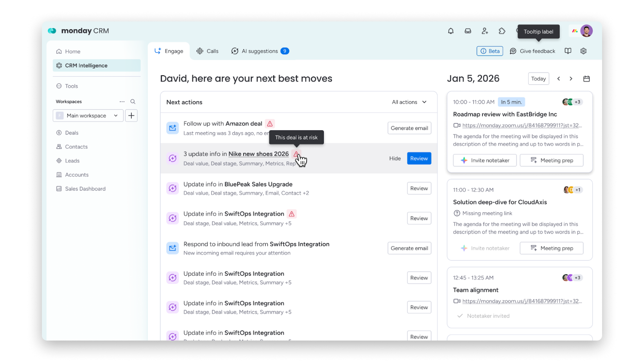The width and height of the screenshot is (644, 362).
Task: Open the apps puzzle-piece icon
Action: coord(502,31)
